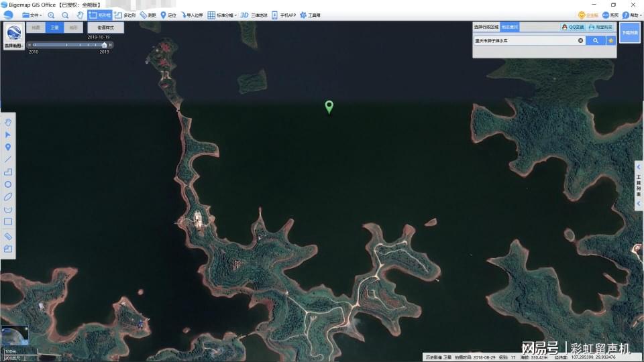This screenshot has height=362, width=644.
Task: Click the historical imagery timeline slider handle
Action: 105,45
